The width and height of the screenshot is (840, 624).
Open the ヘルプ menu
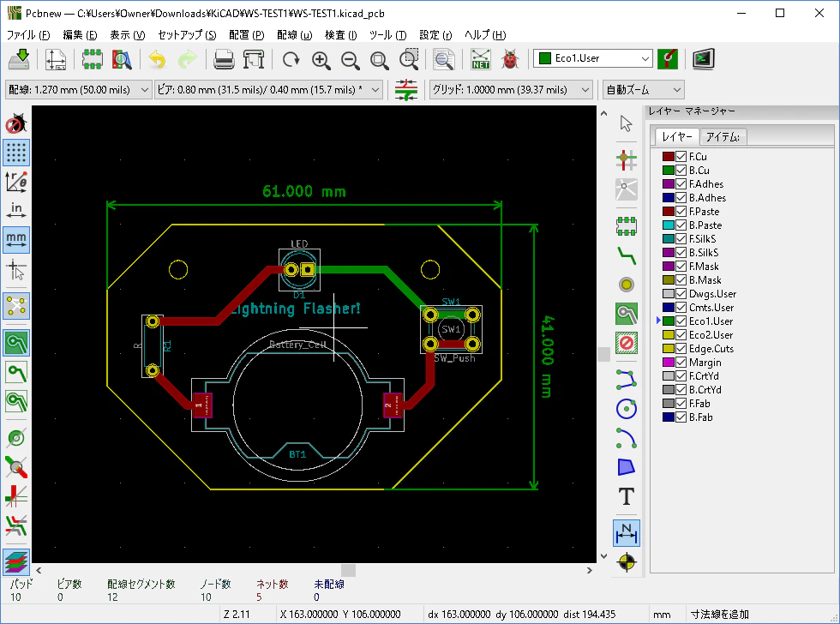[x=485, y=35]
